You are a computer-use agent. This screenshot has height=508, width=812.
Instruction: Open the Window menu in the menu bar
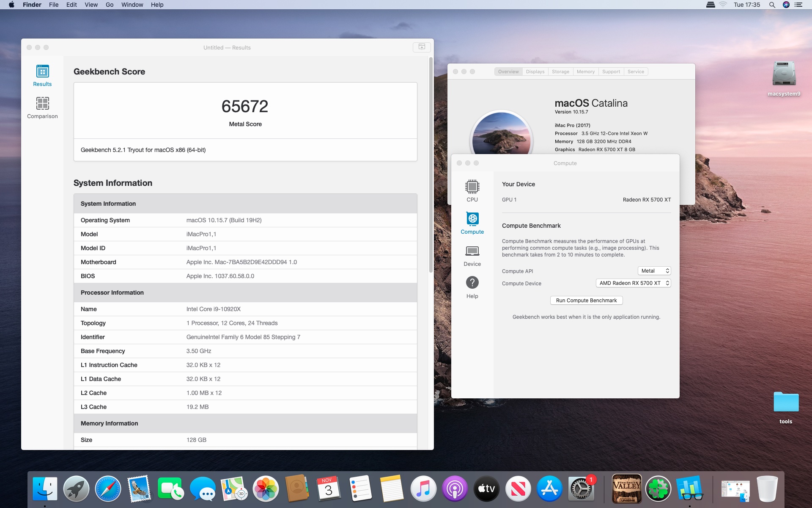pos(132,5)
